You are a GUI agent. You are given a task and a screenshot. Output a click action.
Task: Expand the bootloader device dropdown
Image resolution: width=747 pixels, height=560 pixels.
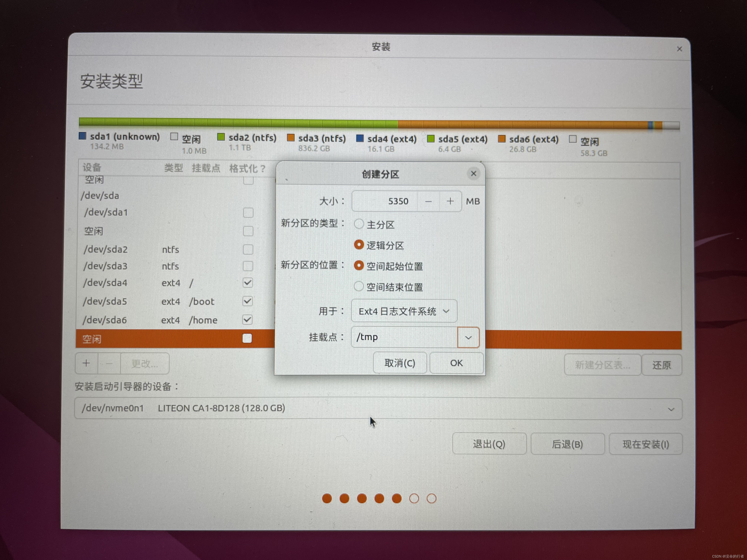(671, 409)
